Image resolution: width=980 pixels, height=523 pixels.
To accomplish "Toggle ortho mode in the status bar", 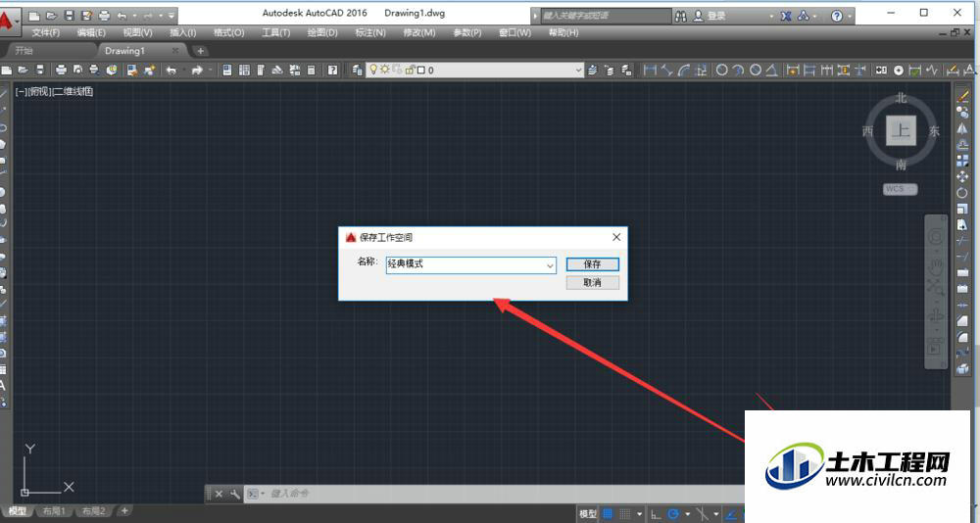I will click(655, 514).
